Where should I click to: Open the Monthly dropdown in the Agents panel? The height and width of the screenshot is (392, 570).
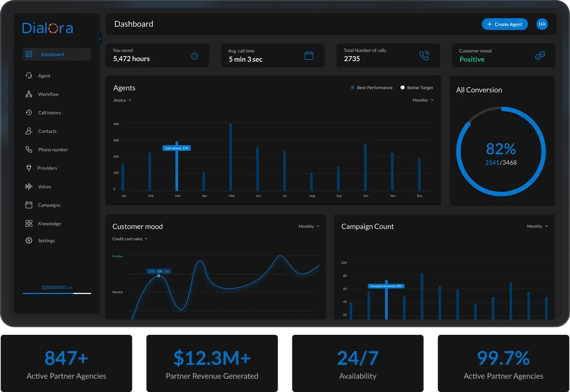(423, 100)
